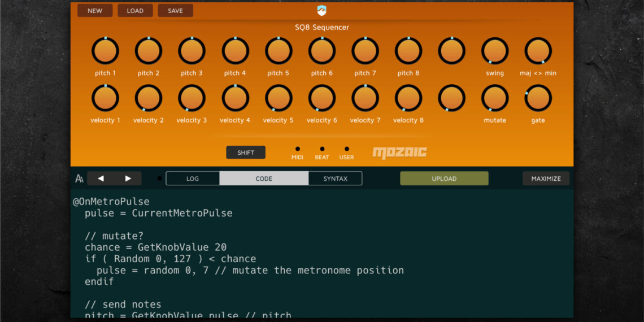The image size is (644, 322).
Task: Click the font size icon
Action: [x=79, y=179]
